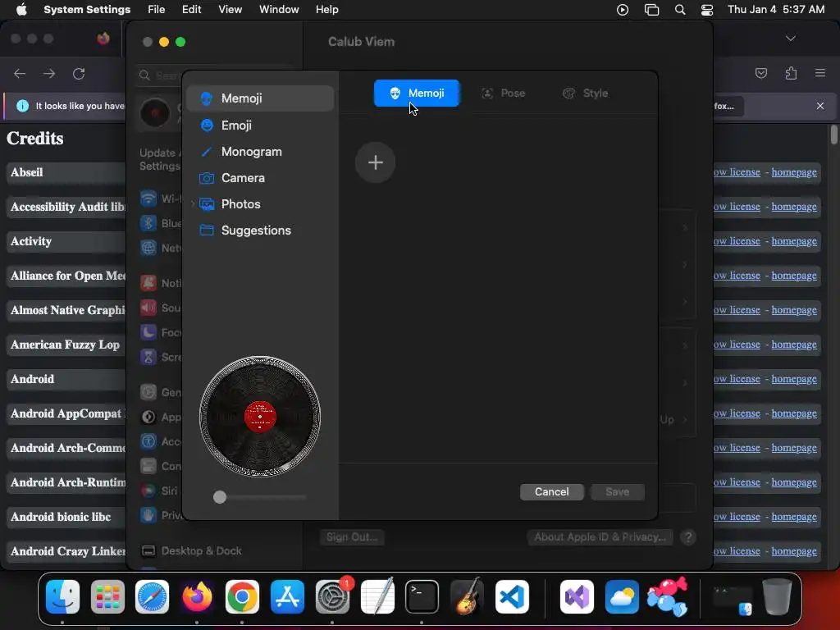Open Visual Studio from the Dock
The image size is (840, 630).
click(x=577, y=596)
